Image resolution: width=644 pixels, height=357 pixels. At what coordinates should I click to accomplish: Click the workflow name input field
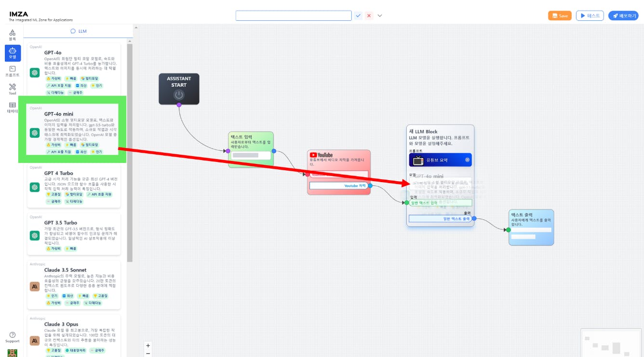294,15
